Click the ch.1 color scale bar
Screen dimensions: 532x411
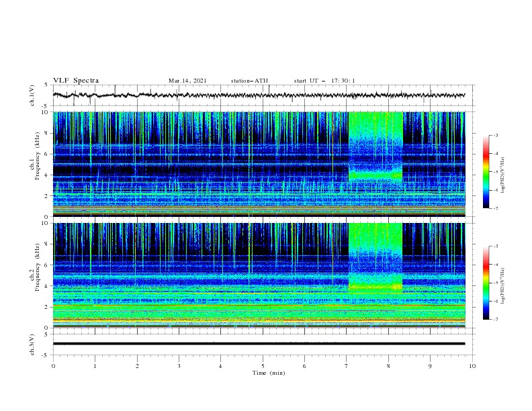click(x=486, y=172)
